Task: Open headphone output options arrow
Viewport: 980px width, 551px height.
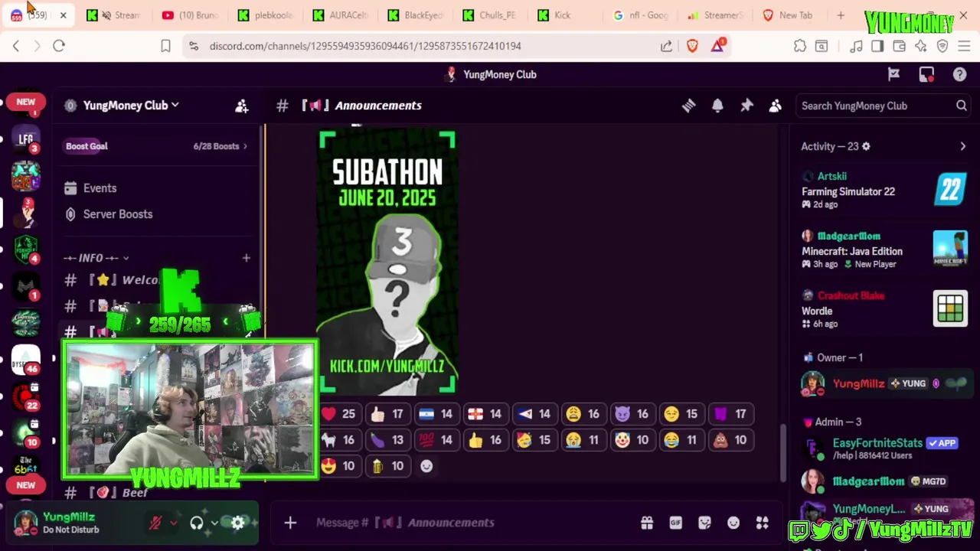Action: pos(214,523)
